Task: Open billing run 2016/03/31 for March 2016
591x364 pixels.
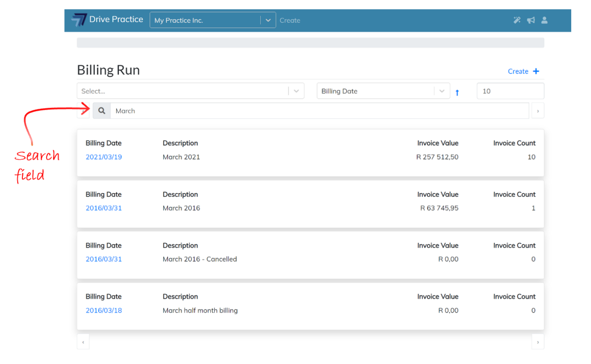Action: point(104,208)
